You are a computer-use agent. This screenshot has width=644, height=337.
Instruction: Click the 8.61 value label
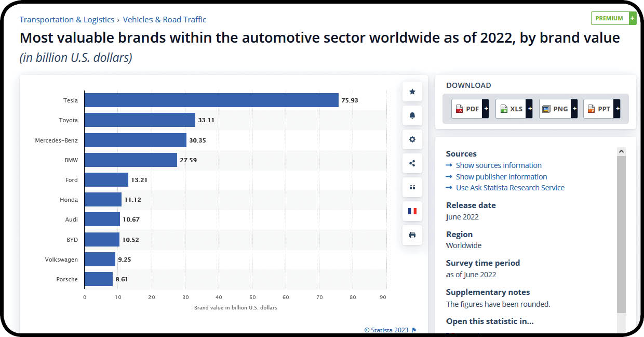[x=122, y=279]
